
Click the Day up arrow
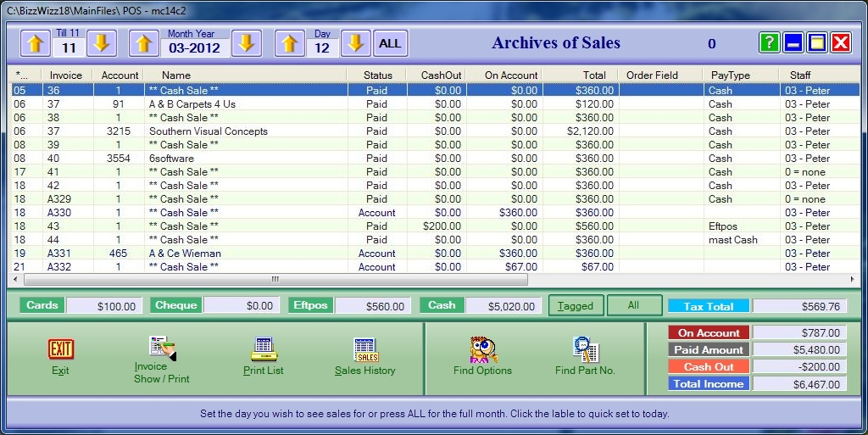pyautogui.click(x=290, y=43)
